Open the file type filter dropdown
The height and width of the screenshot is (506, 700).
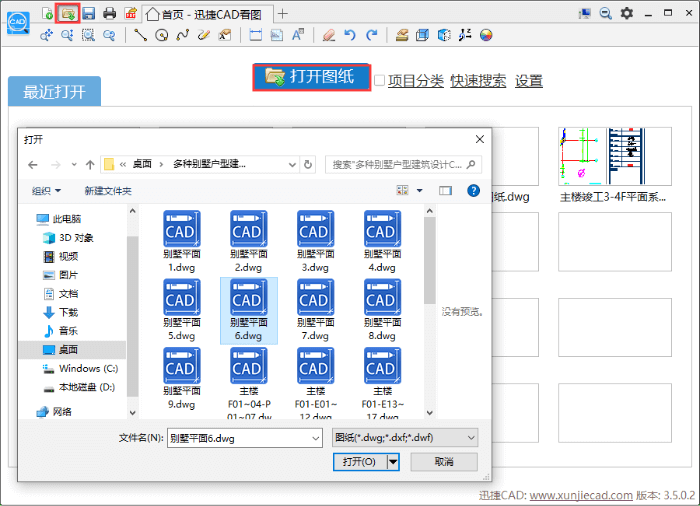[405, 438]
